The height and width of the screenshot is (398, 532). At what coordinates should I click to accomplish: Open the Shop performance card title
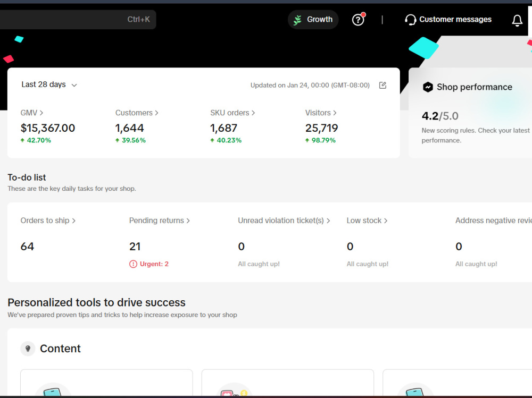(x=475, y=87)
